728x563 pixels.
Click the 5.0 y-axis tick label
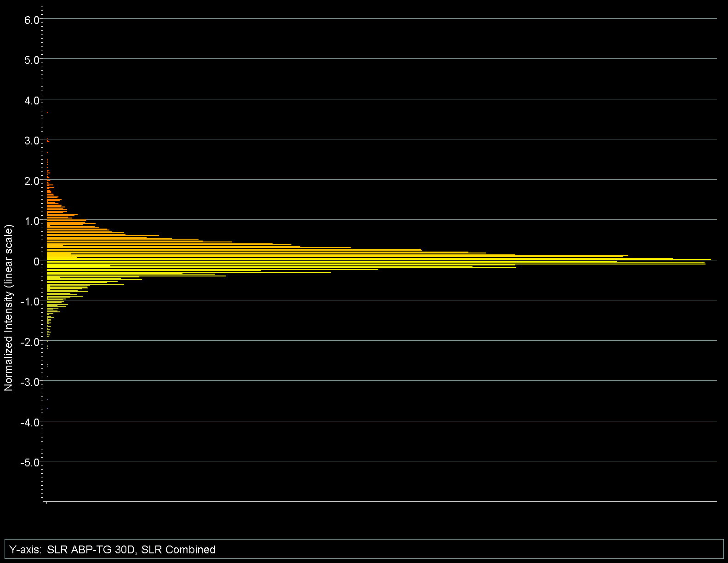(32, 60)
